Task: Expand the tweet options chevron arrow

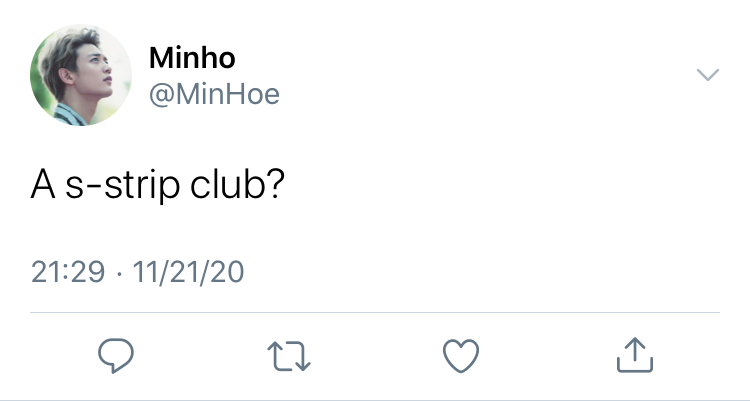Action: point(708,75)
